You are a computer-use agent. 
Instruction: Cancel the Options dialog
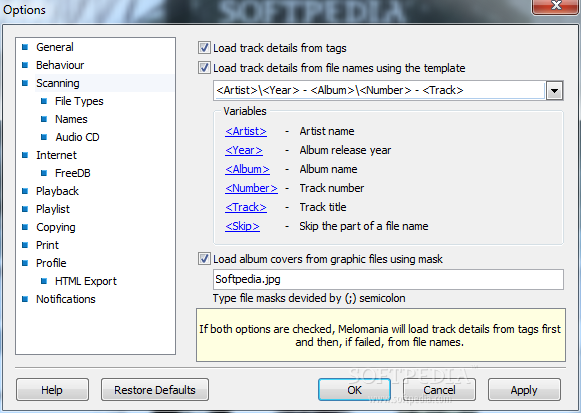tap(439, 390)
